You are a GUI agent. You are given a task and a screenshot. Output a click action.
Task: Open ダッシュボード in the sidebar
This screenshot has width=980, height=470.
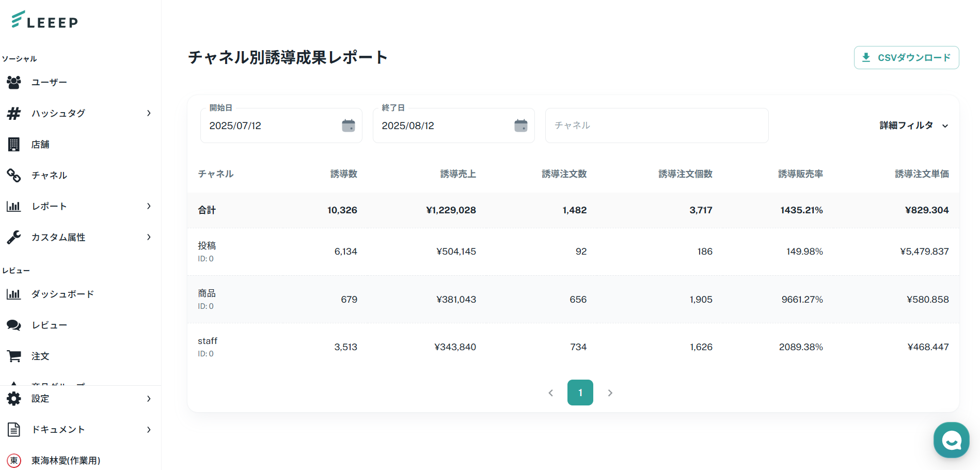tap(62, 294)
